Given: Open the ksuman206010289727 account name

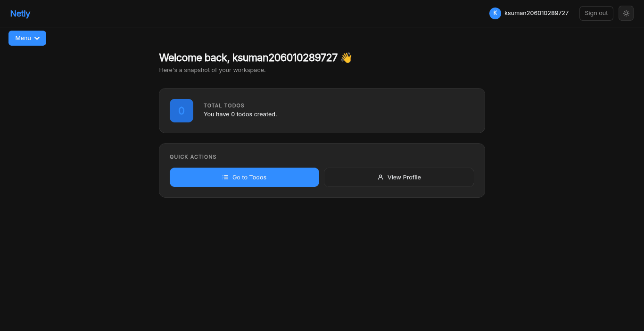Looking at the screenshot, I should click(x=537, y=13).
